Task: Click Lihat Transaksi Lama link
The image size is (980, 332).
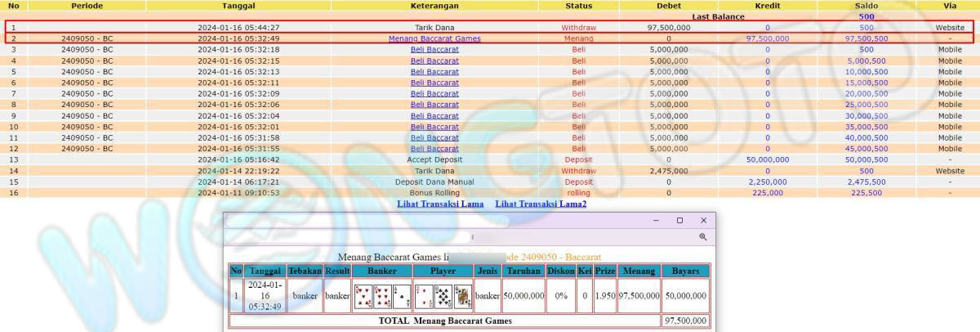Action: (440, 204)
